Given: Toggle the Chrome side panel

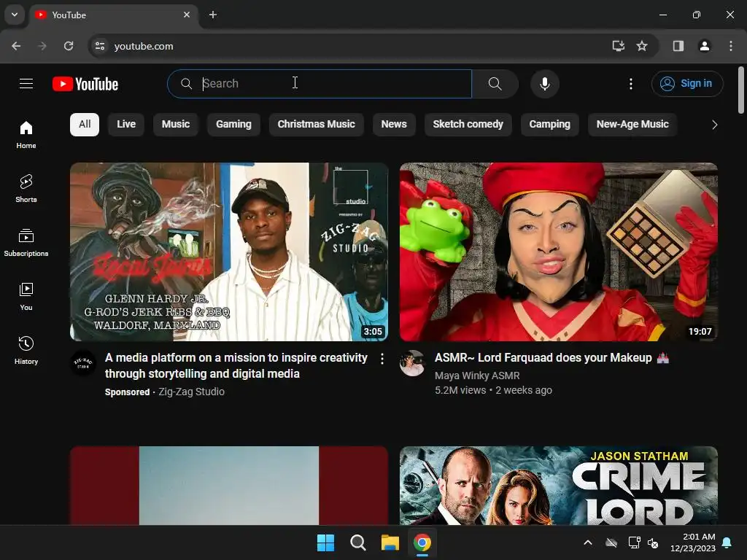Looking at the screenshot, I should click(x=678, y=46).
